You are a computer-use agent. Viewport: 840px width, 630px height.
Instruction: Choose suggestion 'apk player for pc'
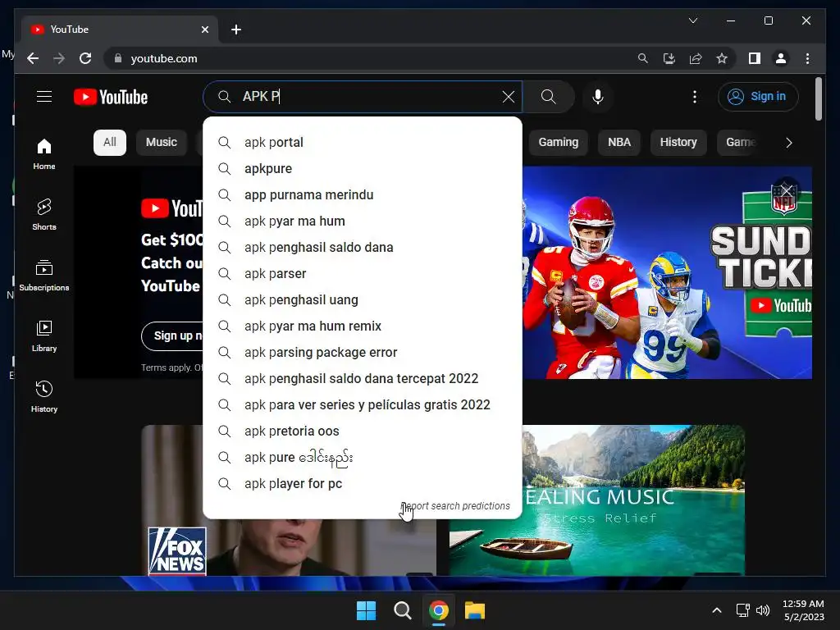pos(363,484)
